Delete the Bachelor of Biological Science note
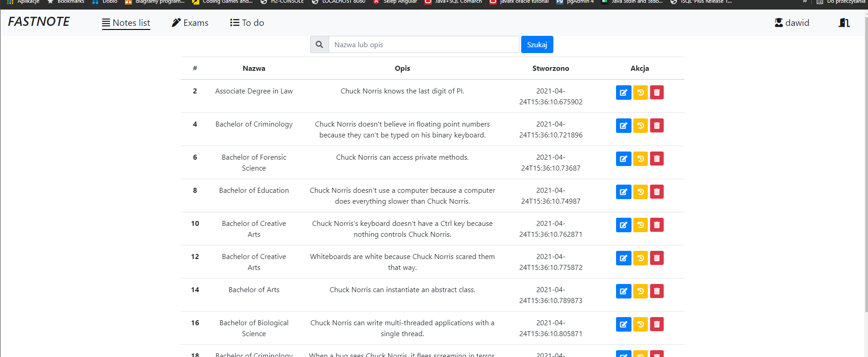 click(656, 324)
